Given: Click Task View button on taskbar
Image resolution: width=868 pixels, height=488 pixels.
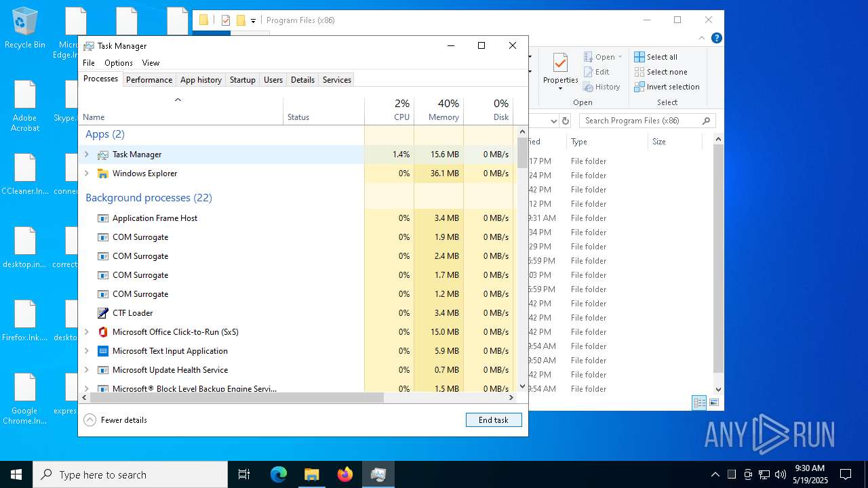Looking at the screenshot, I should pyautogui.click(x=244, y=474).
